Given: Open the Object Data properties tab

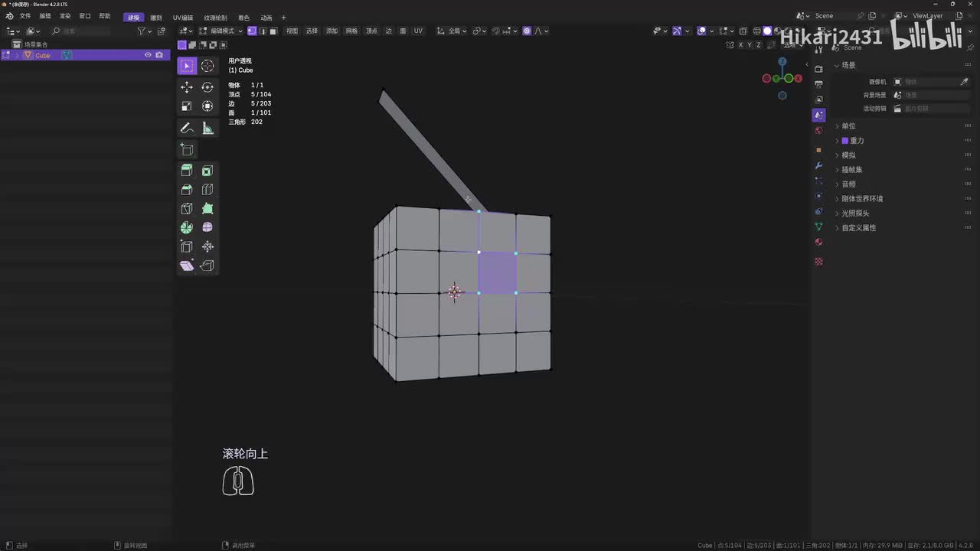Looking at the screenshot, I should pos(818,227).
